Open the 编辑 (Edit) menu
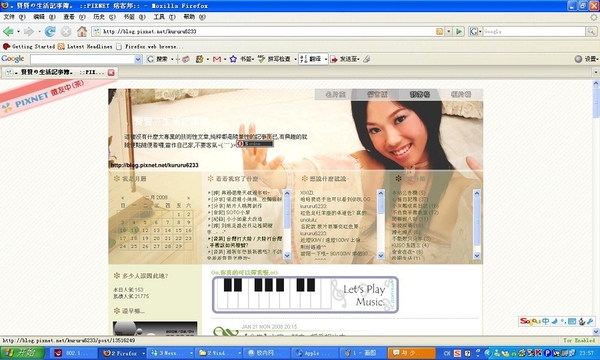 (44, 17)
